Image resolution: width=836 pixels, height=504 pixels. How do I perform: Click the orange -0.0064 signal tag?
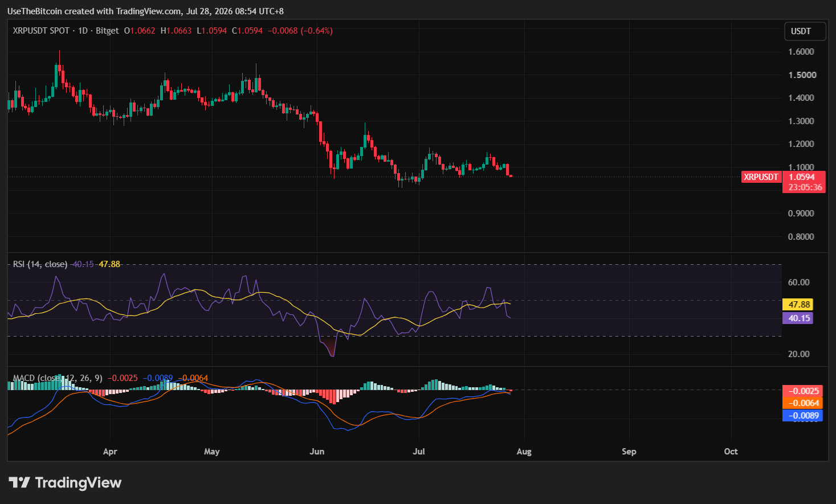click(802, 403)
